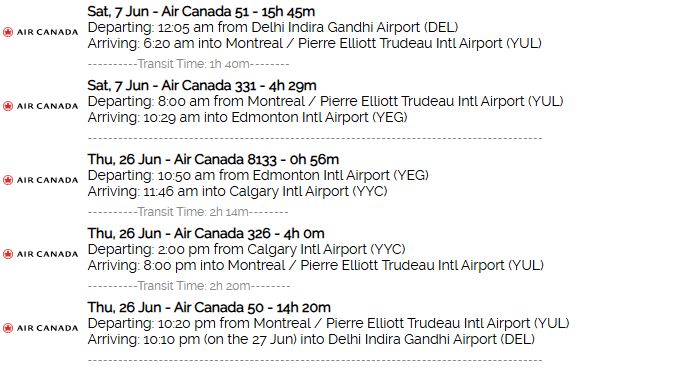The height and width of the screenshot is (368, 692).
Task: Click the Transit Time 2h 20m separator
Action: (x=189, y=286)
